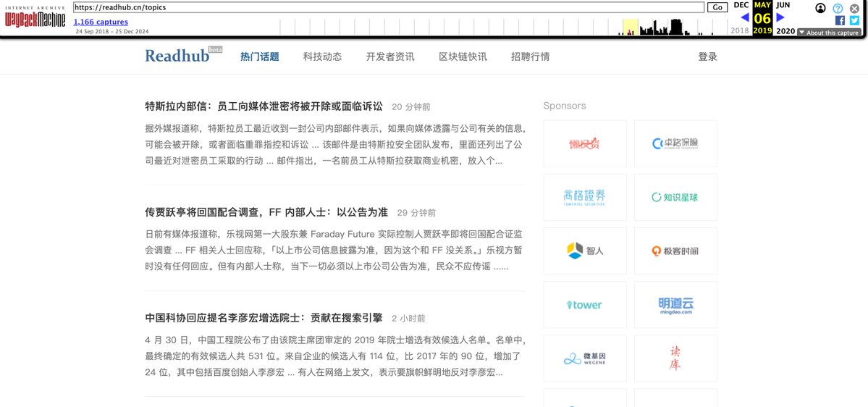Share capture on Facebook
The image size is (868, 407).
point(840,20)
